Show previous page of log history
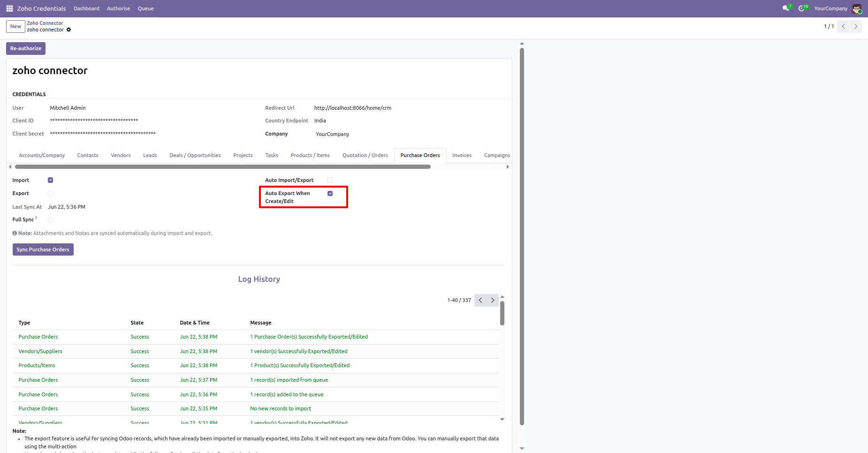This screenshot has width=868, height=453. [x=480, y=300]
